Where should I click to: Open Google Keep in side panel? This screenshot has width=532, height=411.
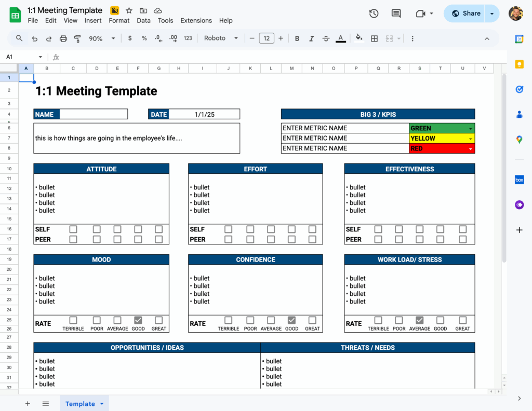point(519,64)
